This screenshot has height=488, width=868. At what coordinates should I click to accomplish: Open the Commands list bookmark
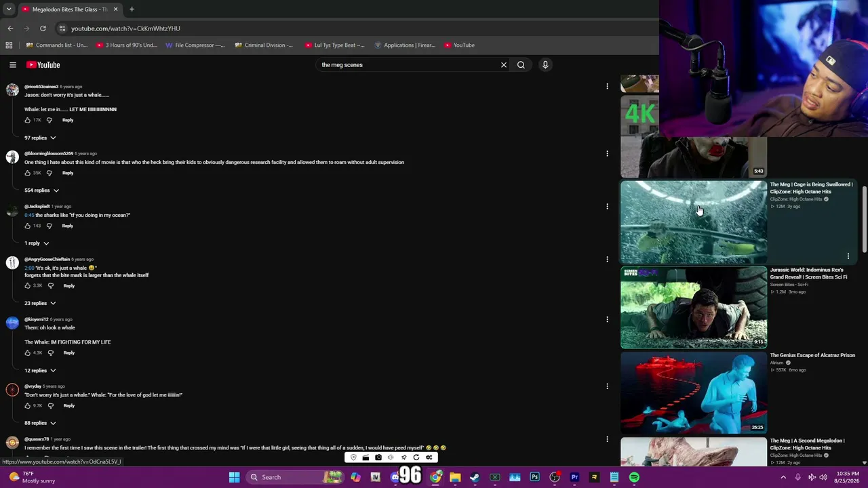coord(57,45)
